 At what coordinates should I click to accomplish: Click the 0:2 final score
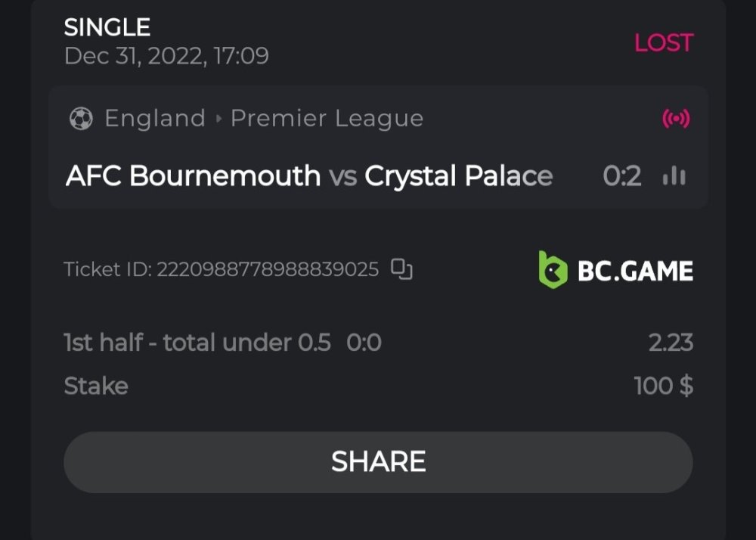click(x=621, y=177)
